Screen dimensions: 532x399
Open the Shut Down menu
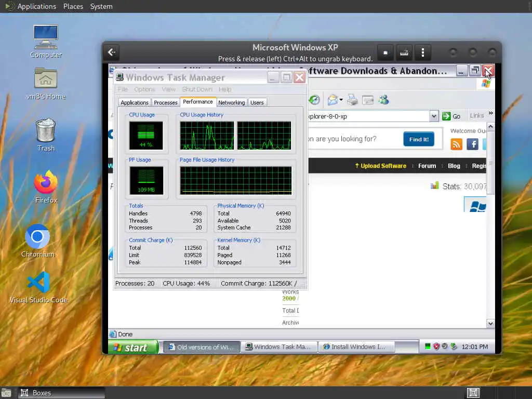pyautogui.click(x=197, y=89)
